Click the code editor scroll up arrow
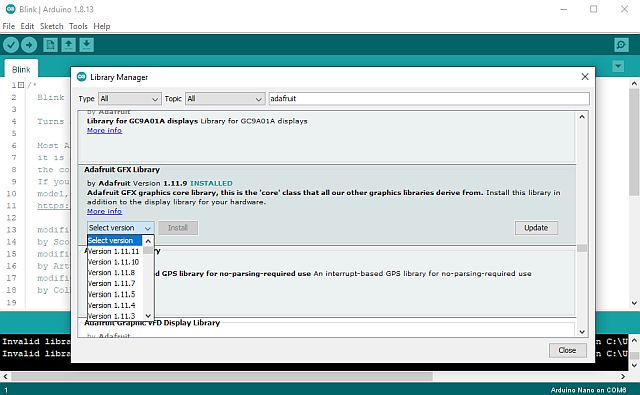The width and height of the screenshot is (640, 395). (x=634, y=84)
